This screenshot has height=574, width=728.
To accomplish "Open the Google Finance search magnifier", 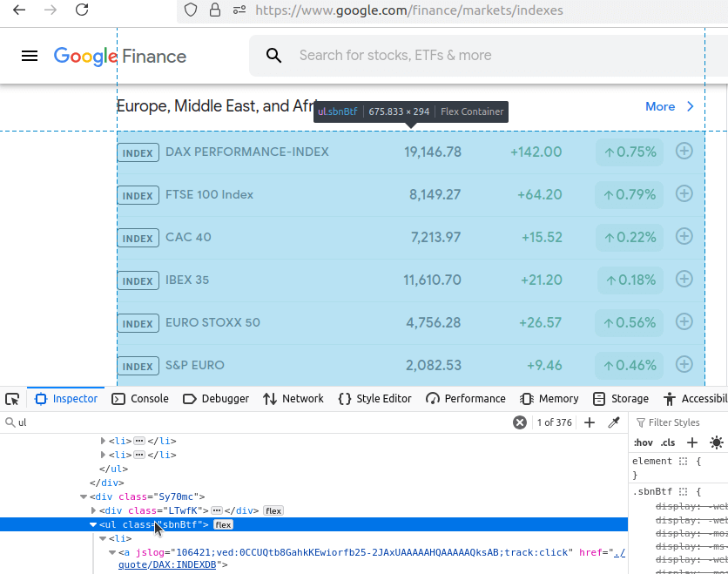I will (273, 55).
